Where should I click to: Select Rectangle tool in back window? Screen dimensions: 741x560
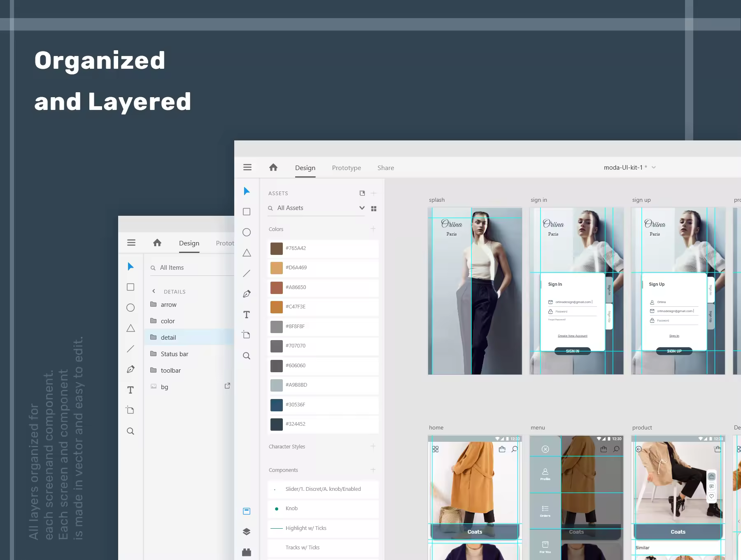click(x=130, y=287)
